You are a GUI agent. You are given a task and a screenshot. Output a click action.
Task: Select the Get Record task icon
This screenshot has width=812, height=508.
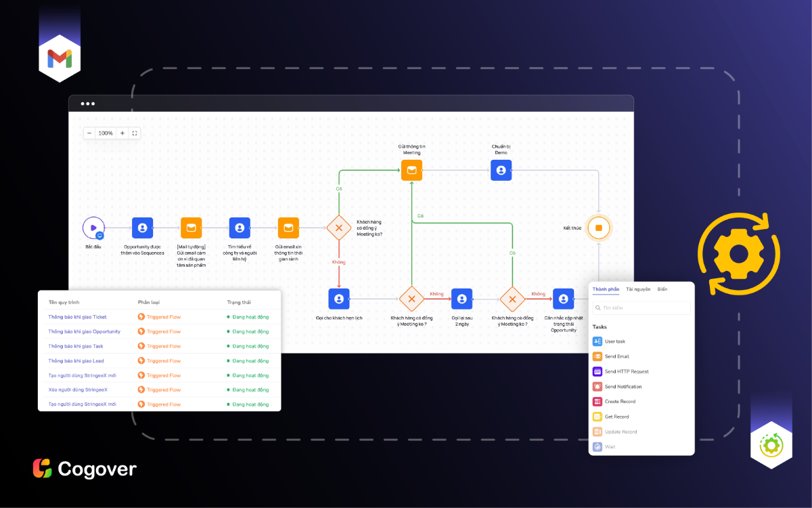(598, 416)
